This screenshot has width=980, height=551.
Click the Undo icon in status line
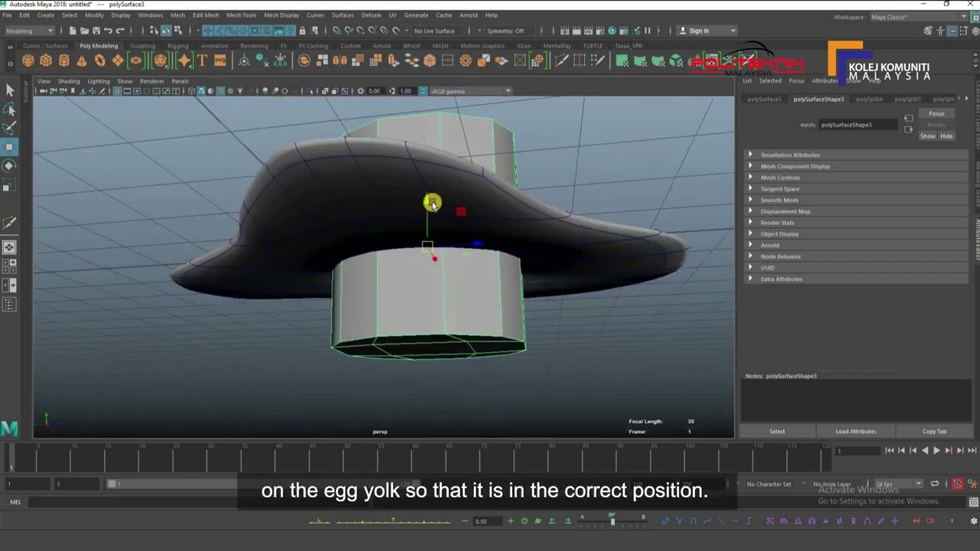(108, 31)
